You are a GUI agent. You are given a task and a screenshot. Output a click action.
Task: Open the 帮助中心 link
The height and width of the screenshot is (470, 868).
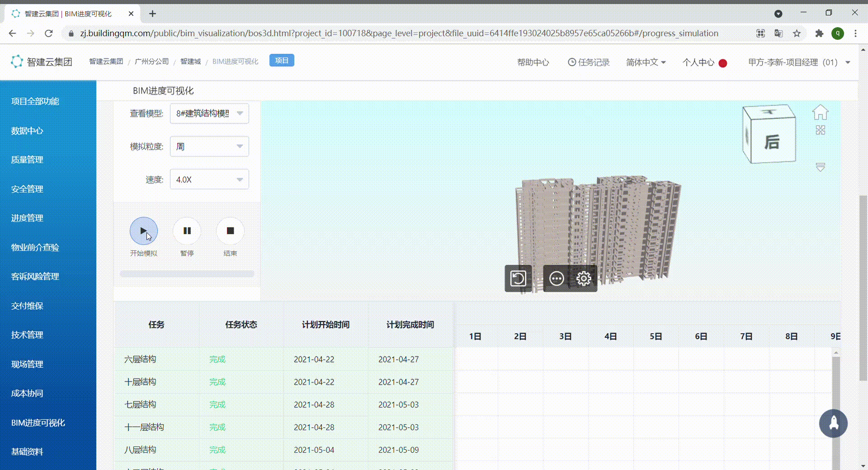[x=533, y=62]
